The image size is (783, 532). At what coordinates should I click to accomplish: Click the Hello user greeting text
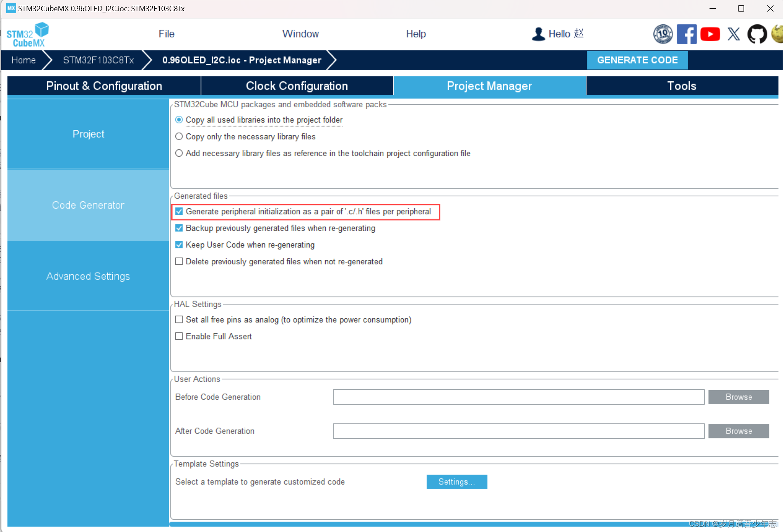[x=566, y=34]
